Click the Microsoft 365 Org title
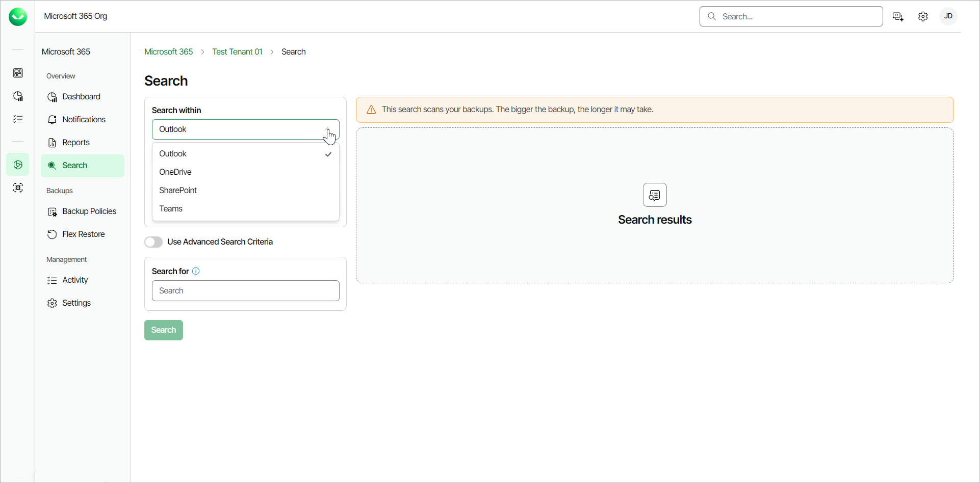Image resolution: width=980 pixels, height=483 pixels. click(x=75, y=16)
